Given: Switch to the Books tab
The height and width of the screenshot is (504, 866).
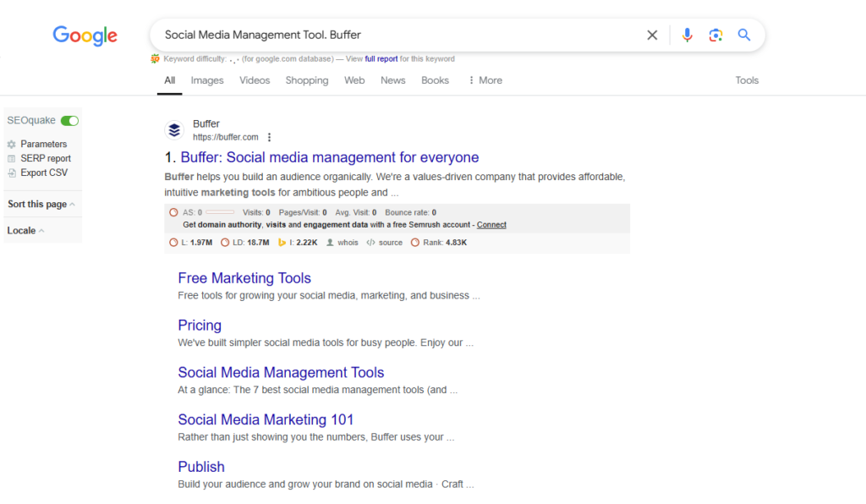Looking at the screenshot, I should coord(436,80).
